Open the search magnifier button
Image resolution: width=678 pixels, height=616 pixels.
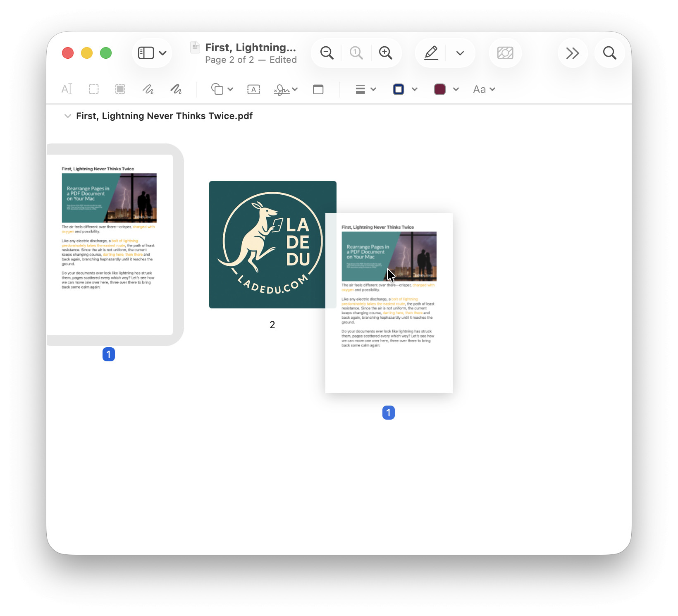610,53
